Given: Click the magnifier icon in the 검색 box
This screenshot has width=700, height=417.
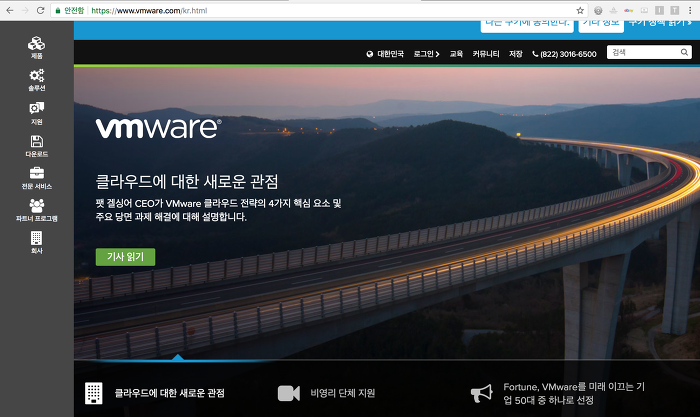Looking at the screenshot, I should (x=684, y=52).
